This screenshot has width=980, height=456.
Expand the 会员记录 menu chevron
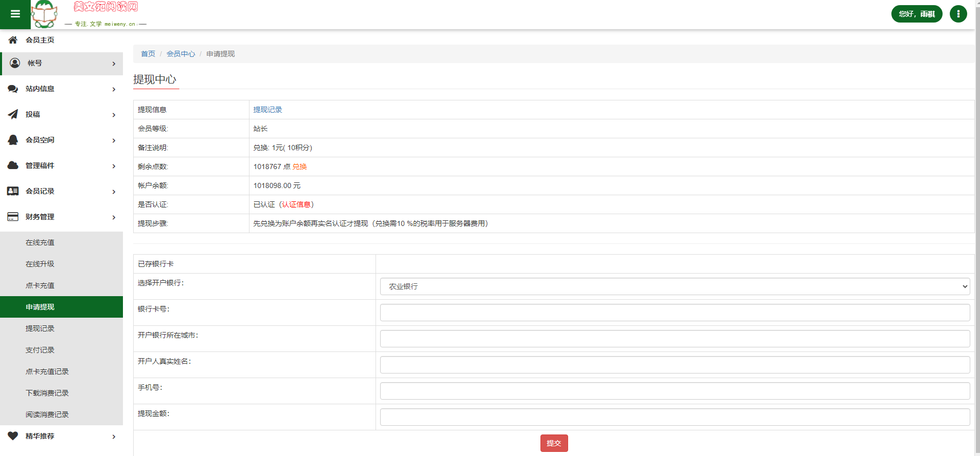click(114, 192)
